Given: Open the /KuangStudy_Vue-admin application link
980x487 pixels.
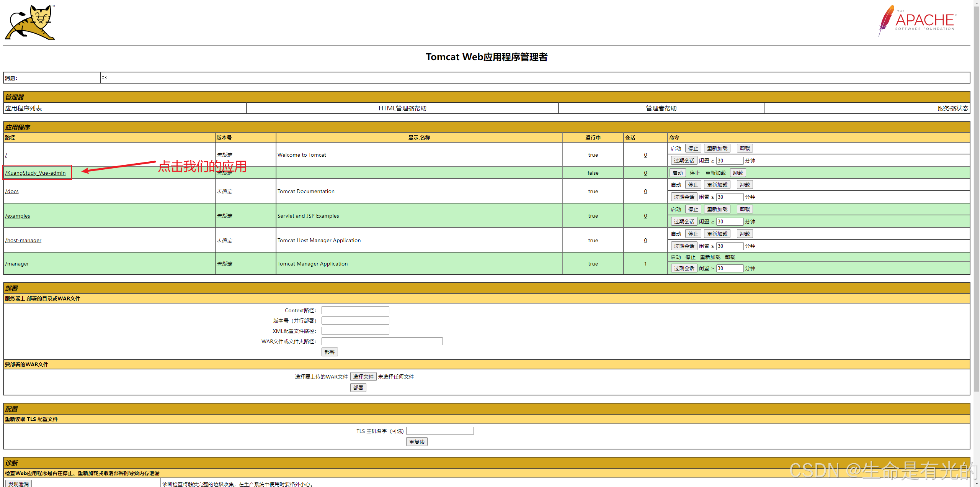Looking at the screenshot, I should tap(35, 173).
